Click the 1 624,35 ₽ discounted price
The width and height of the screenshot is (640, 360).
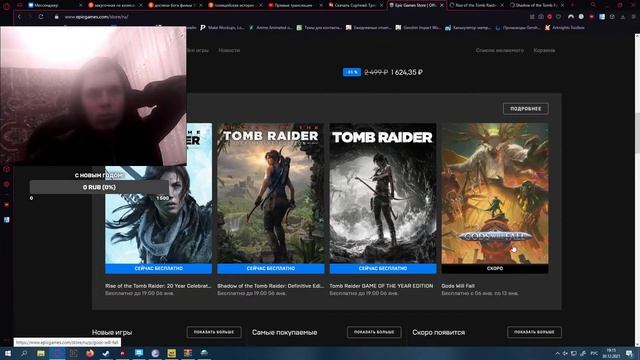[x=407, y=72]
